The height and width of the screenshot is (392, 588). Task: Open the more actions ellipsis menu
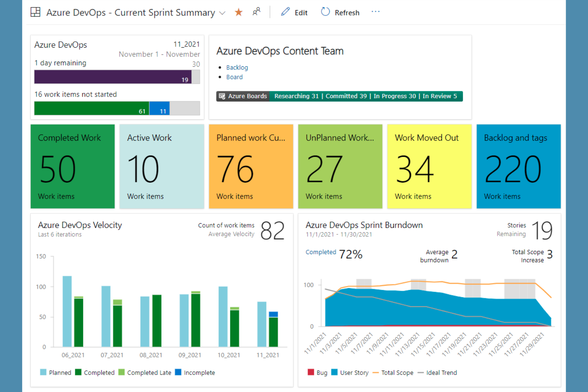click(x=375, y=12)
